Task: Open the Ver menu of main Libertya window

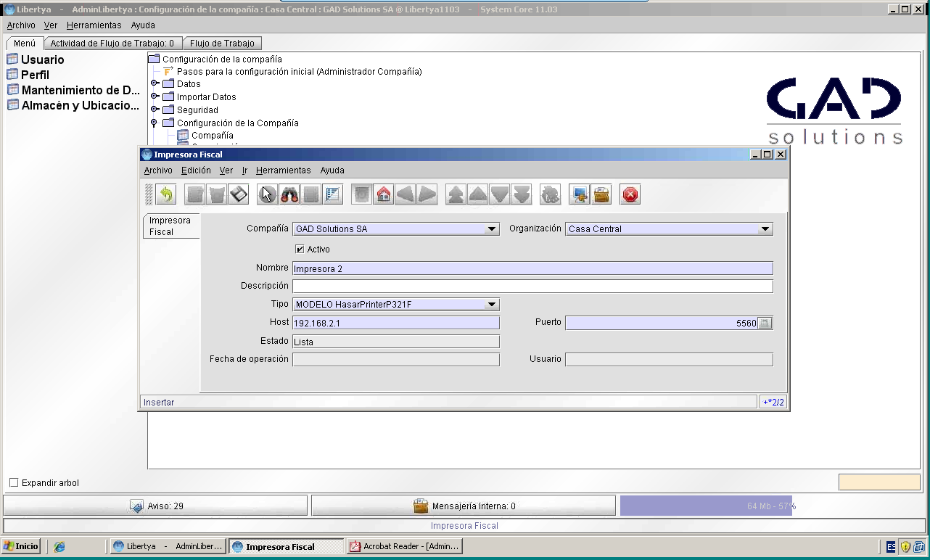Action: tap(51, 25)
